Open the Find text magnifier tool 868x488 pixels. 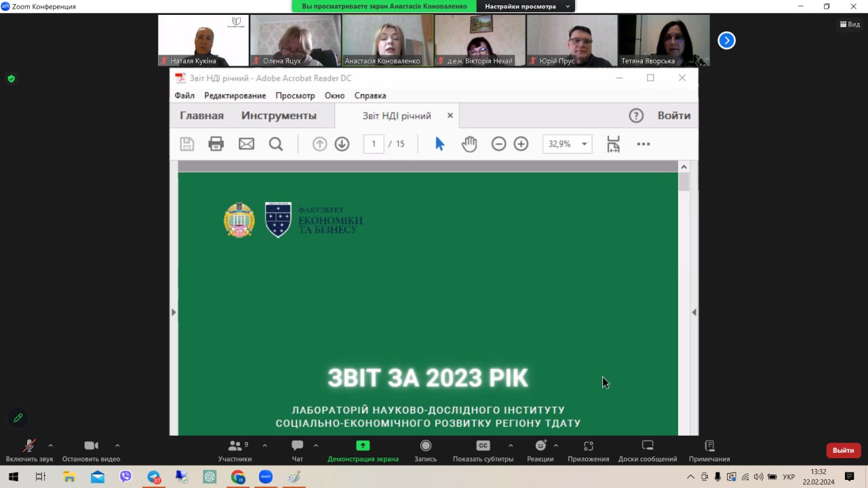275,144
